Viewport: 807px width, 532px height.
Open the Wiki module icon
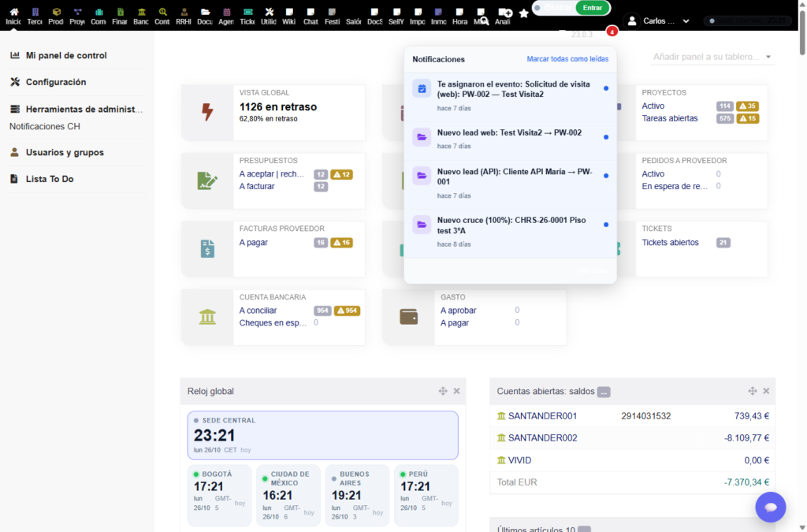tap(289, 12)
